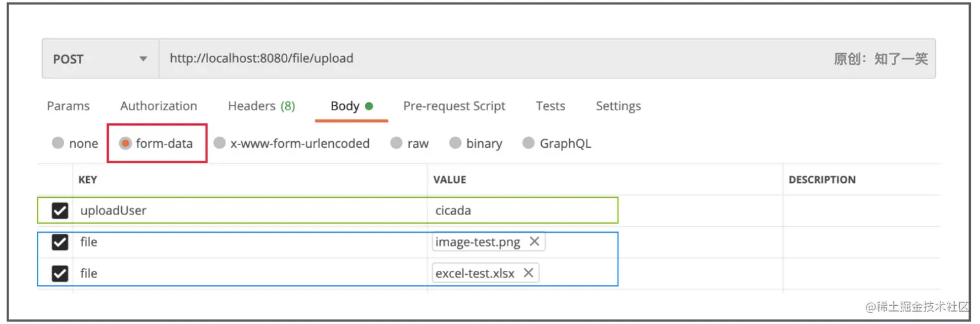Uncheck the image-test.png file row checkbox
Image resolution: width=980 pixels, height=324 pixels.
60,242
